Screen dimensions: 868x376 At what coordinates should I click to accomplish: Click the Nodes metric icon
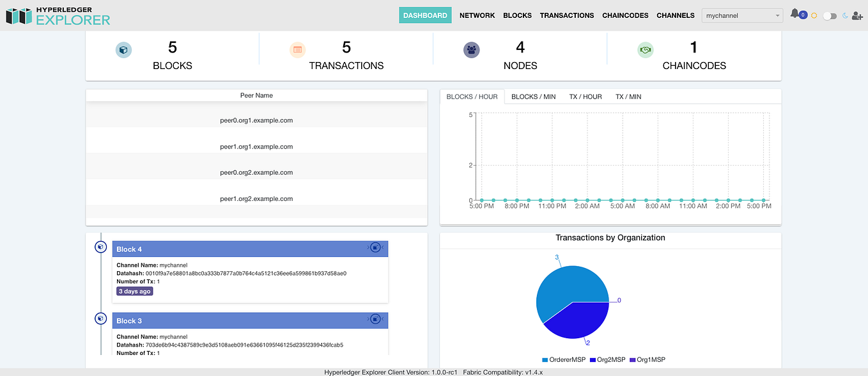471,49
